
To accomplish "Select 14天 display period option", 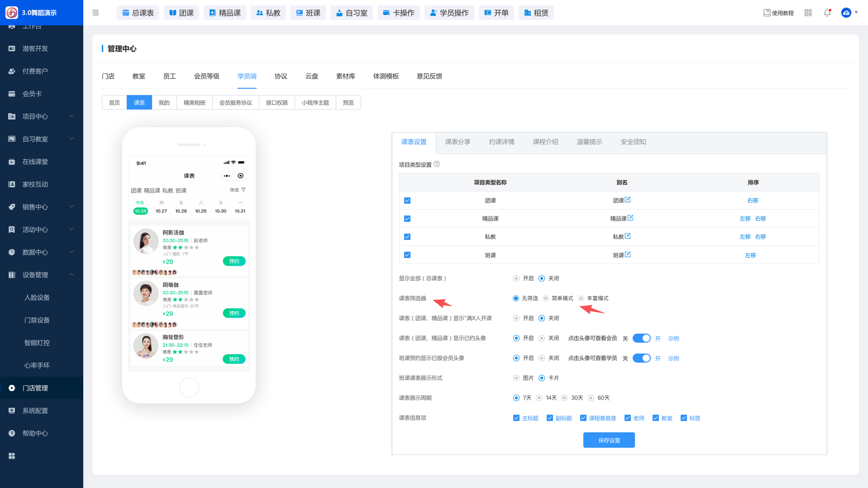I will coord(539,398).
